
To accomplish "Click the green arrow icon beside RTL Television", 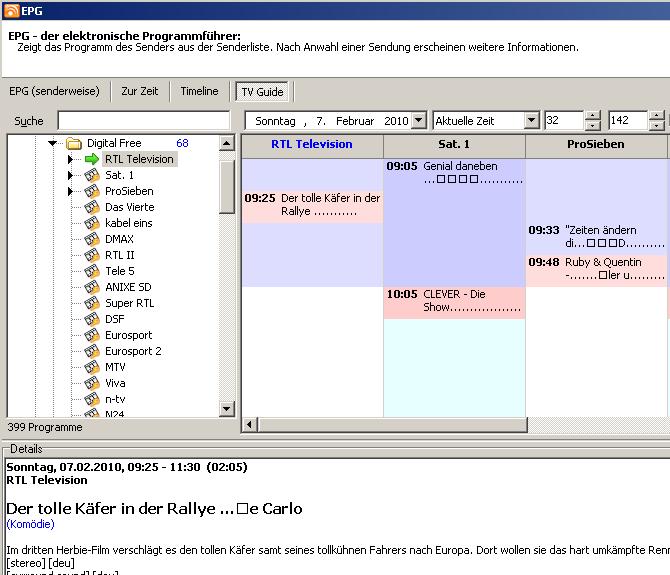I will [92, 159].
